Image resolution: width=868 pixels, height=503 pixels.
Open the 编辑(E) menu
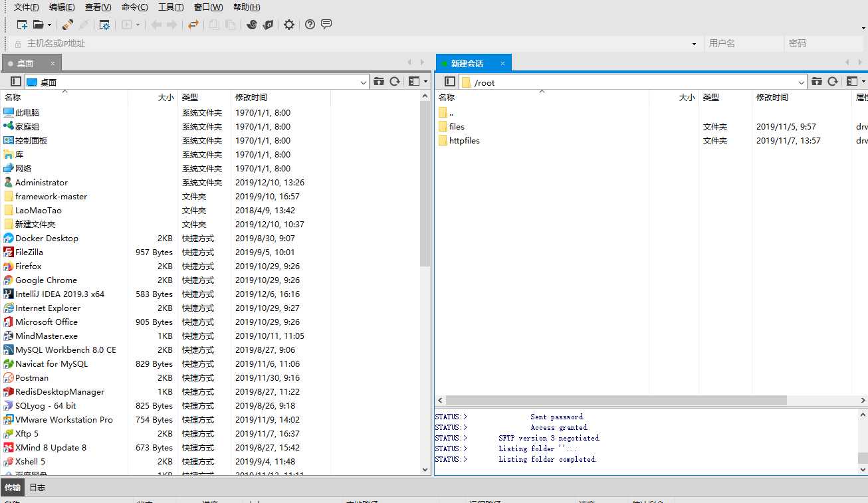(62, 7)
